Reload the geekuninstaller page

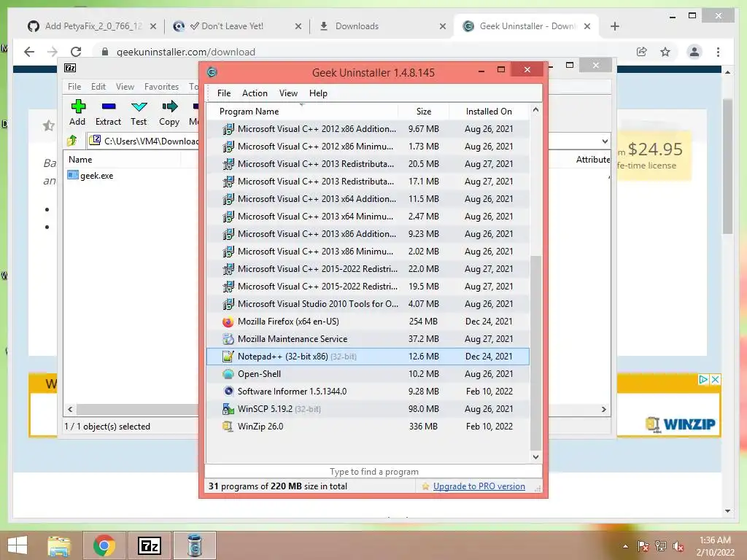tap(76, 52)
